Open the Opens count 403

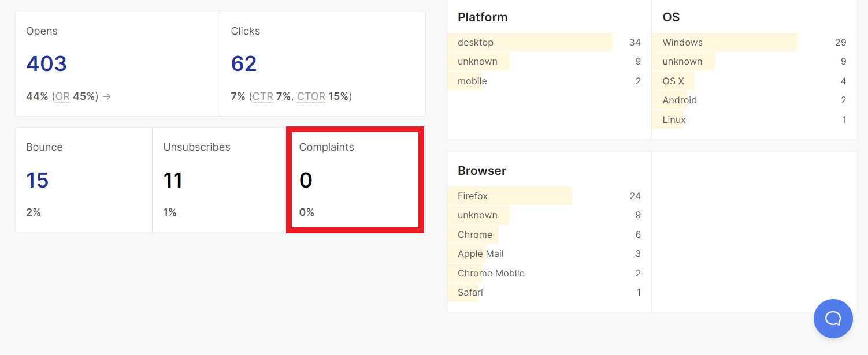click(x=46, y=63)
